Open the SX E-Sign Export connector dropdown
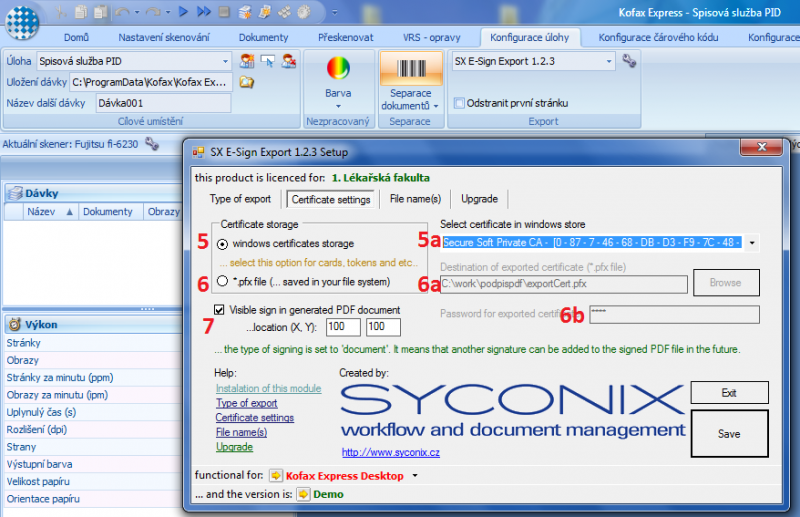 [608, 61]
